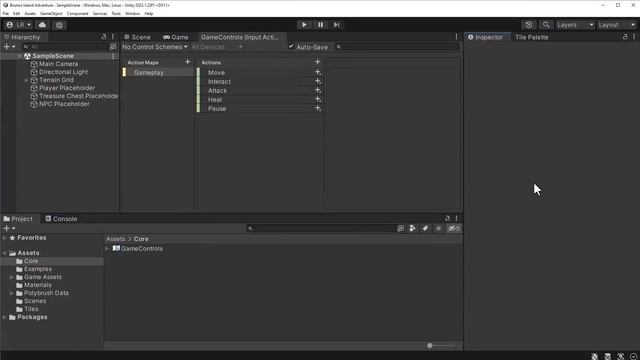Open Hierarchy create plus dropdown
Image resolution: width=640 pixels, height=360 pixels.
coord(9,47)
